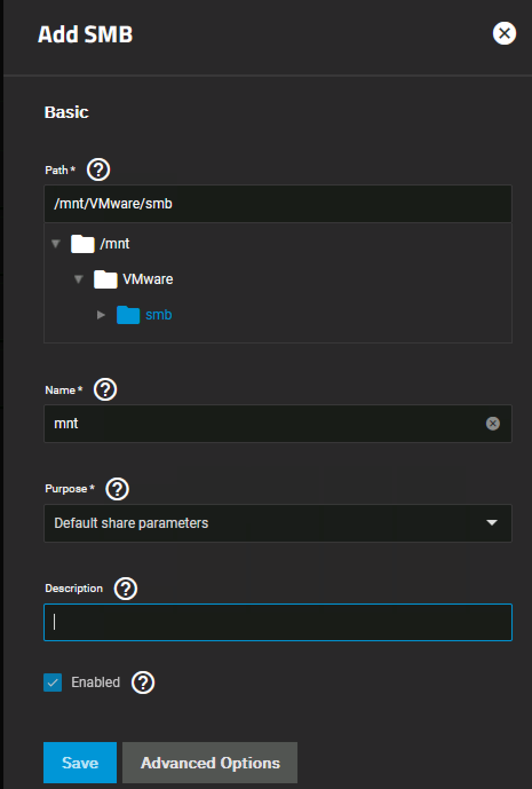
Task: Focus the Description input box
Action: coord(277,622)
